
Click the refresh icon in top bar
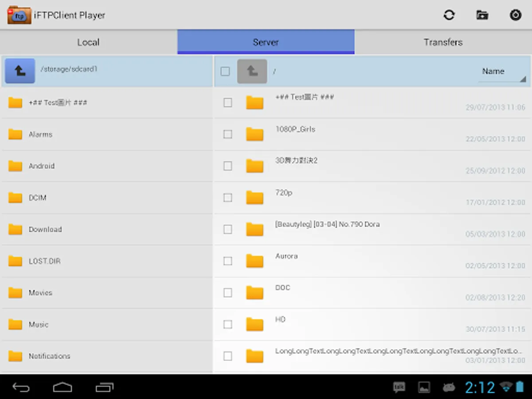click(449, 15)
